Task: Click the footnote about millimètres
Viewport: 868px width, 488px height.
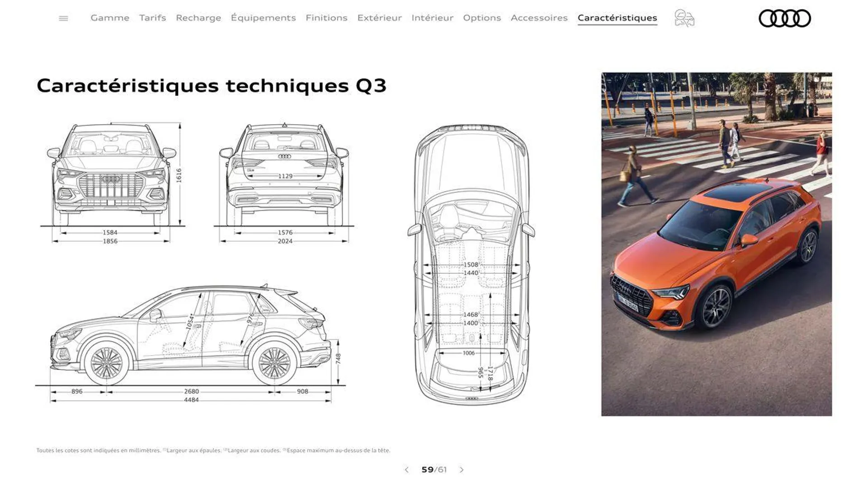Action: pos(213,450)
